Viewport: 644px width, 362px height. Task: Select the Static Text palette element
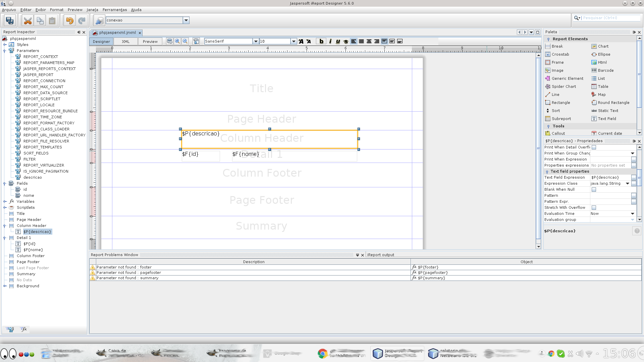coord(607,111)
